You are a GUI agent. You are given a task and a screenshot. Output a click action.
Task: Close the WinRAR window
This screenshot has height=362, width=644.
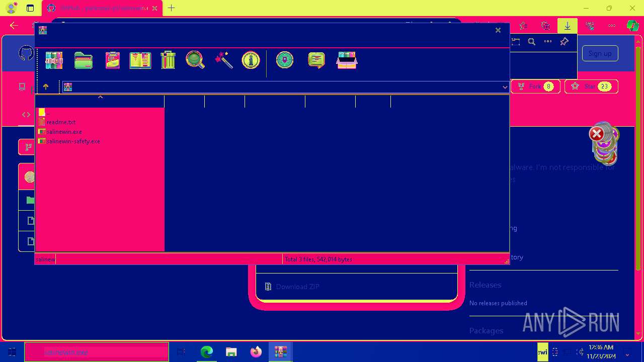click(x=498, y=30)
